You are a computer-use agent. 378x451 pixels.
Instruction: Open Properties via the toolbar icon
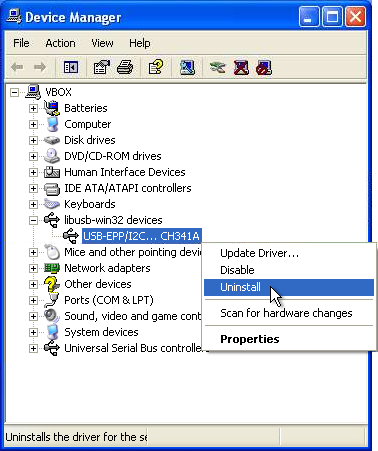[x=102, y=67]
